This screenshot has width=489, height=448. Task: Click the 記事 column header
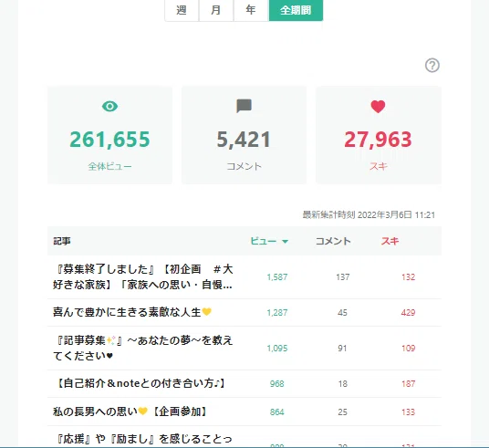point(62,241)
